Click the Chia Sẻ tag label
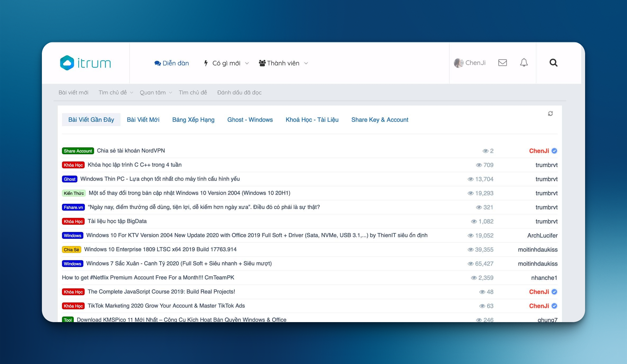Image resolution: width=627 pixels, height=364 pixels. 71,249
